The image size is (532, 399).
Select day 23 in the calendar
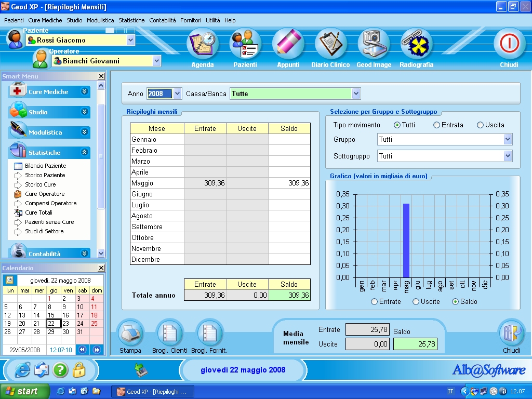tap(65, 323)
